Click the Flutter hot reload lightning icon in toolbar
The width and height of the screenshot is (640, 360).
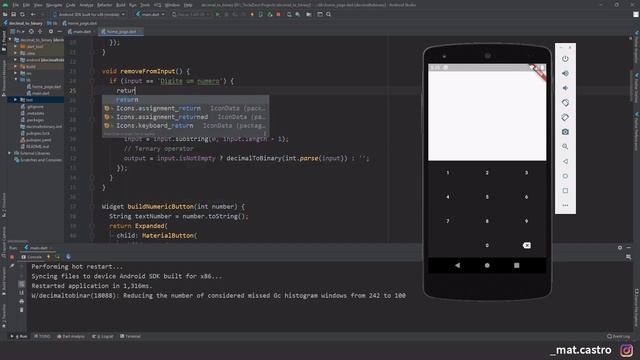point(252,14)
